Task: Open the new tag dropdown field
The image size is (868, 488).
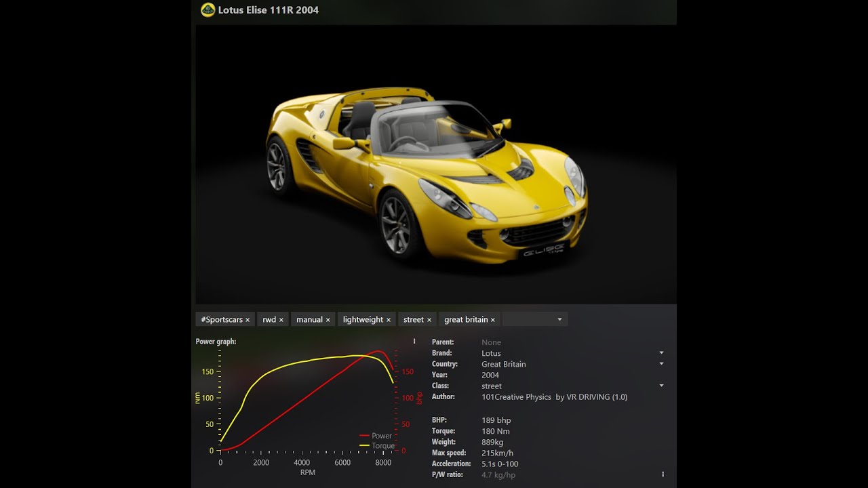Action: [x=534, y=319]
